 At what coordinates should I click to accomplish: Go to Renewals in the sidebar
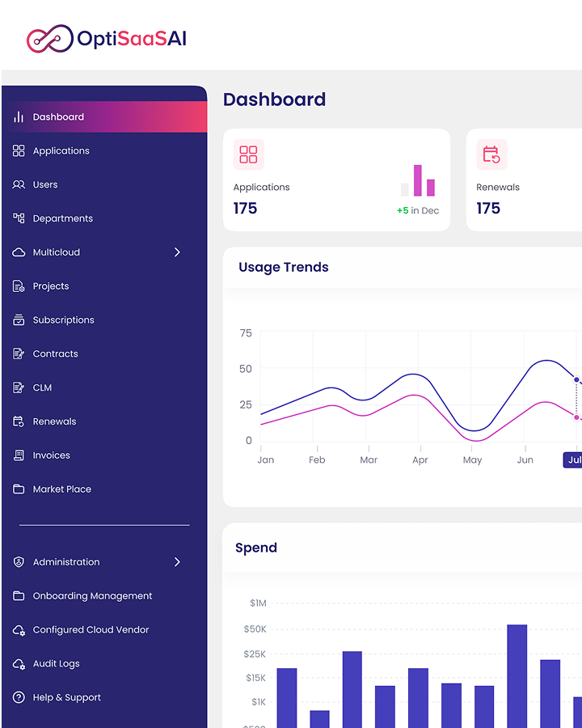(104, 421)
